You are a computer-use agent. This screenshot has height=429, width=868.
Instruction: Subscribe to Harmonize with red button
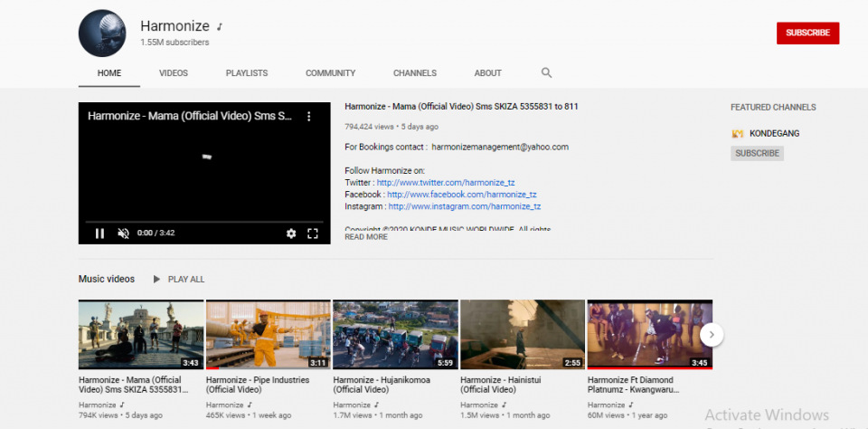(807, 33)
